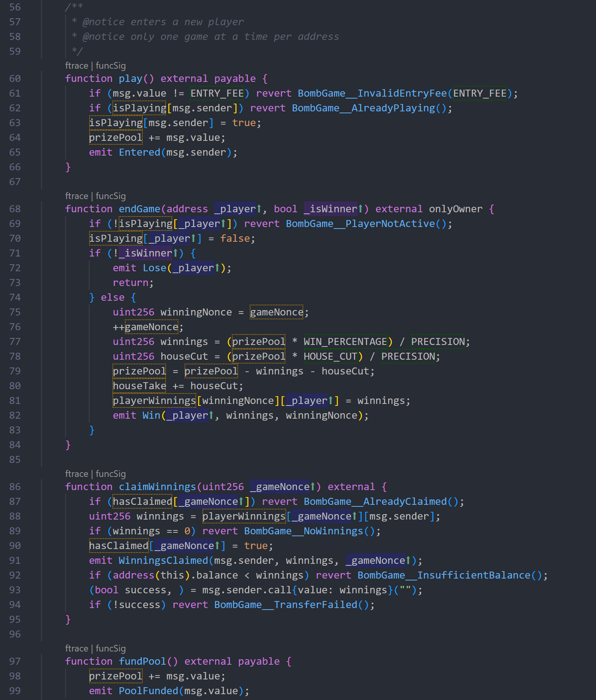
Task: Place cursor on 'true' on line 63
Action: tap(244, 123)
